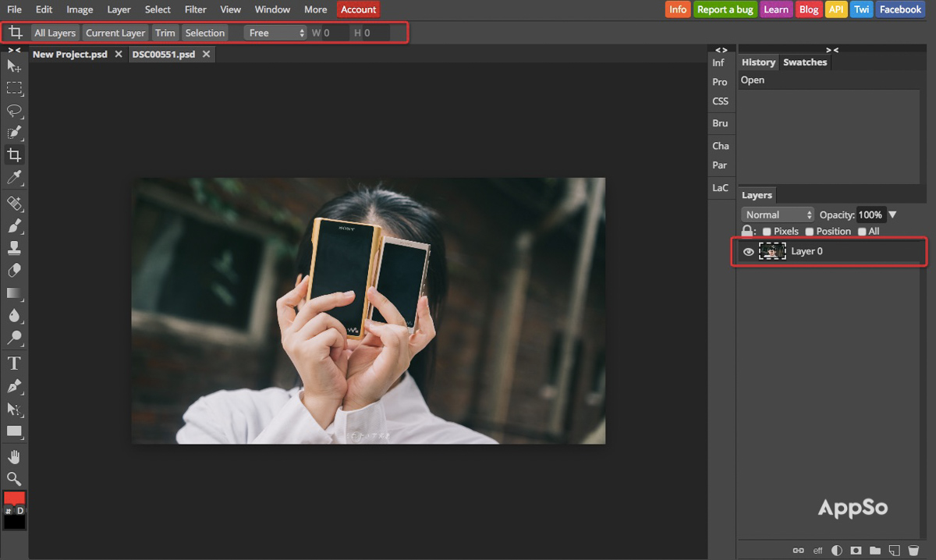Viewport: 936px width, 560px height.
Task: Click the red foreground color swatch
Action: click(x=14, y=498)
